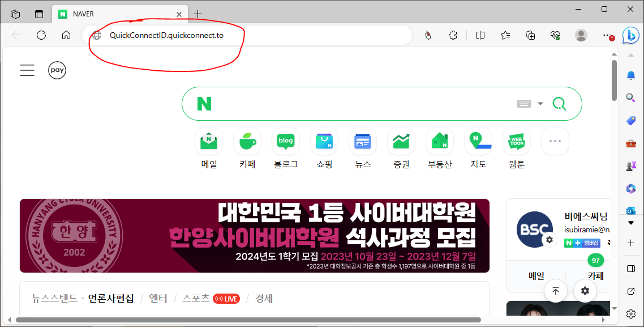
Task: Open the tab actions menu
Action: click(39, 14)
